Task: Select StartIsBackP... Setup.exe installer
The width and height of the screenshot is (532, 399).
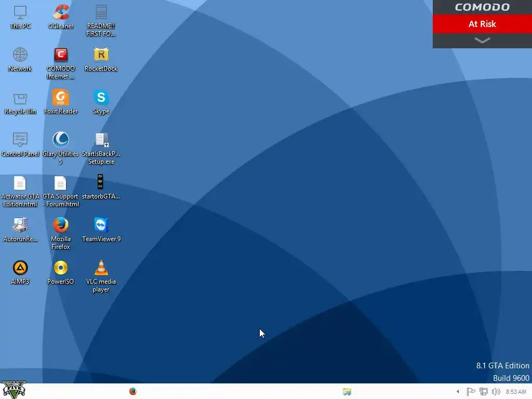Action: [101, 149]
